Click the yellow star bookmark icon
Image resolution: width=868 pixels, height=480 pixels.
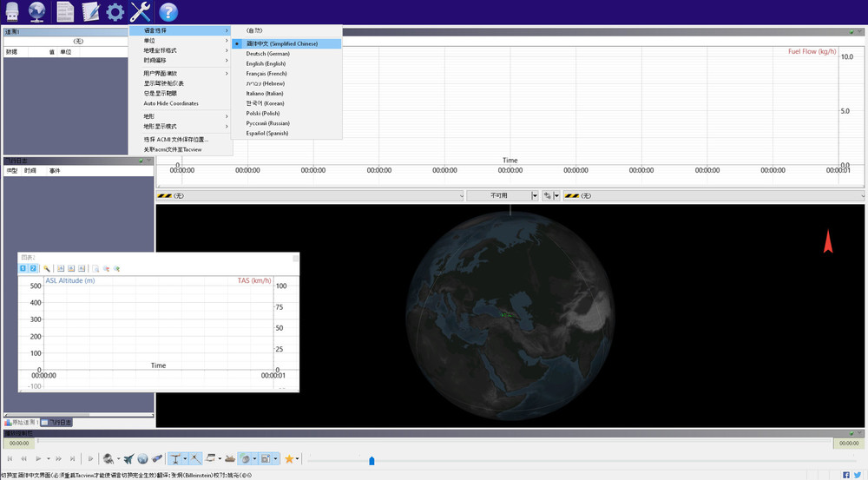coord(289,458)
